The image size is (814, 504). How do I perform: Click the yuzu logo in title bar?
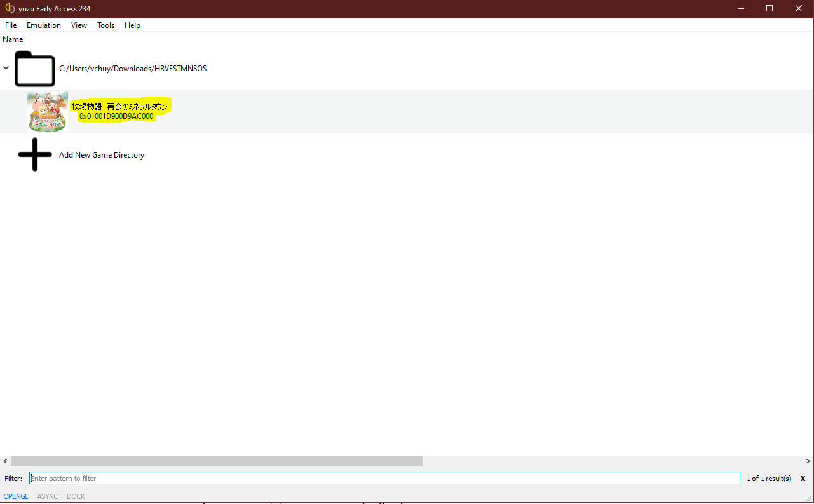click(10, 8)
